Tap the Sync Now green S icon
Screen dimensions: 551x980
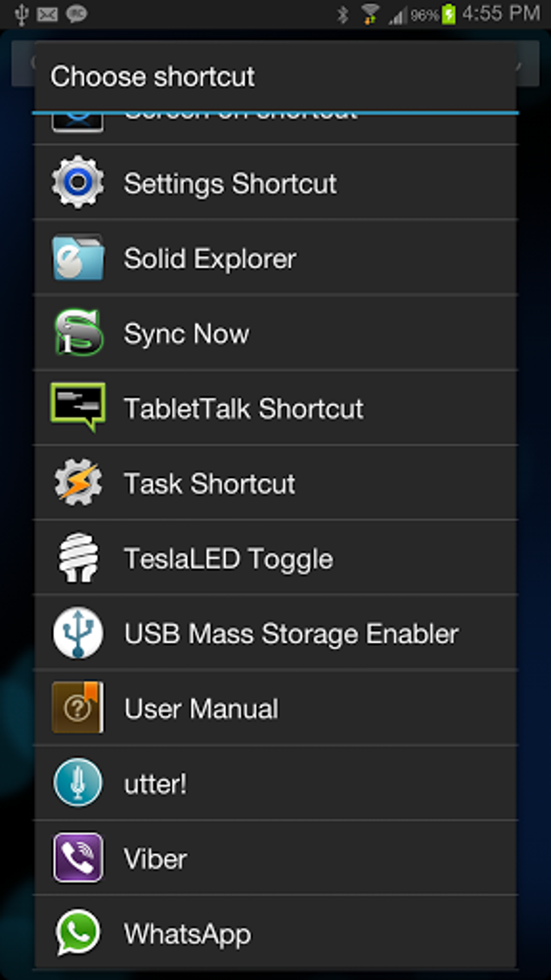pos(78,332)
